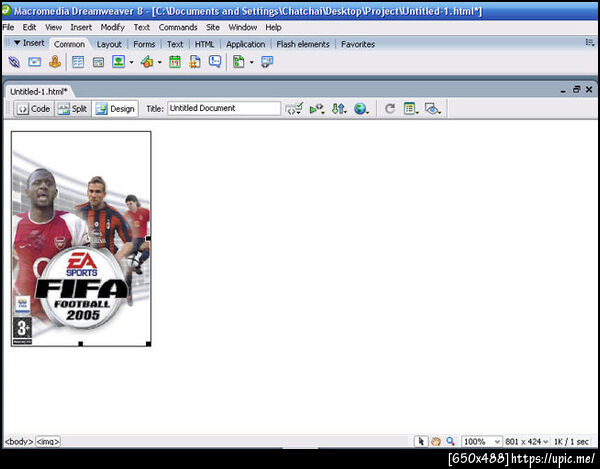This screenshot has height=469, width=600.
Task: Open the No Browser/Check Errors menu
Action: [x=294, y=109]
